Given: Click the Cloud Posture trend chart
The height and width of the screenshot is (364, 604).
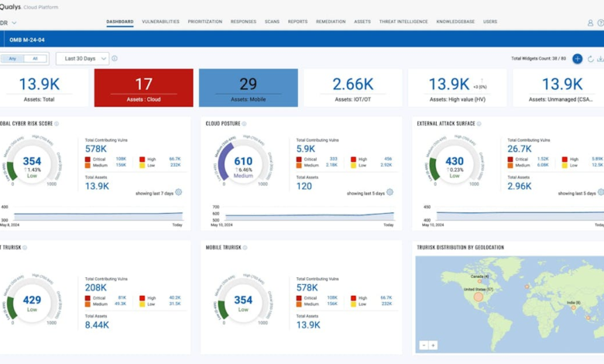Looking at the screenshot, I should 309,215.
